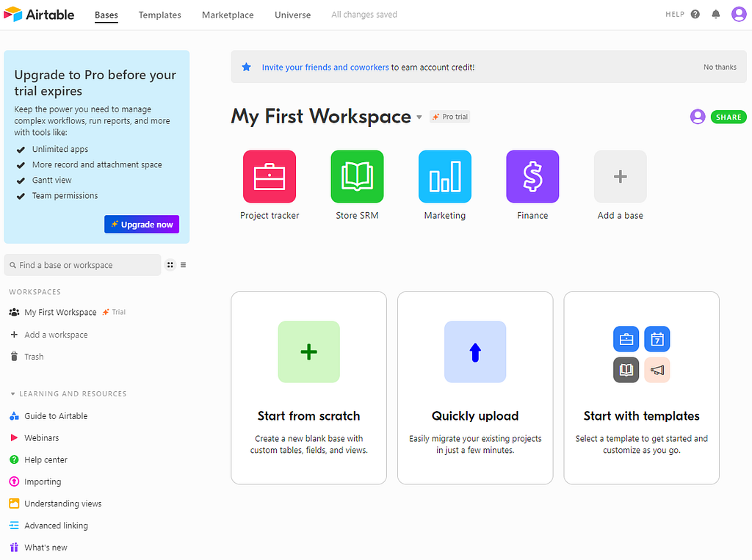This screenshot has height=560, width=752.
Task: Click the green SHARE button
Action: (728, 117)
